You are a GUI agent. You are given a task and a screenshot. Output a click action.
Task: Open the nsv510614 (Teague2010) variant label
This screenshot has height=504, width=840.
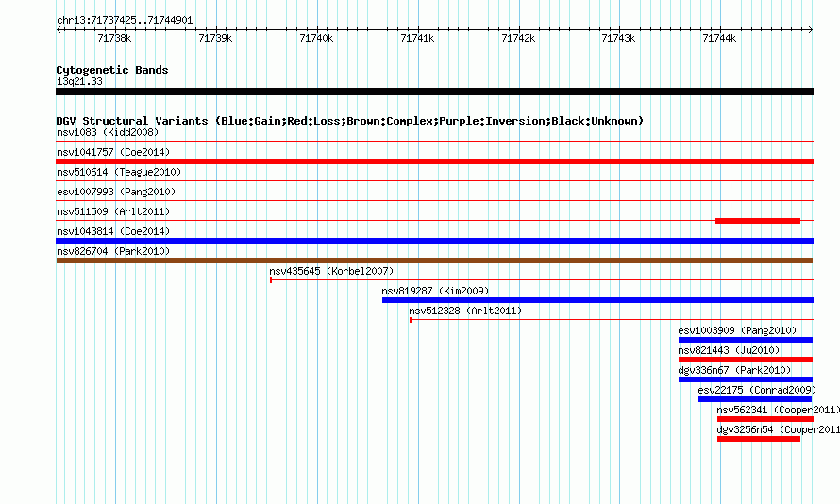coord(119,172)
